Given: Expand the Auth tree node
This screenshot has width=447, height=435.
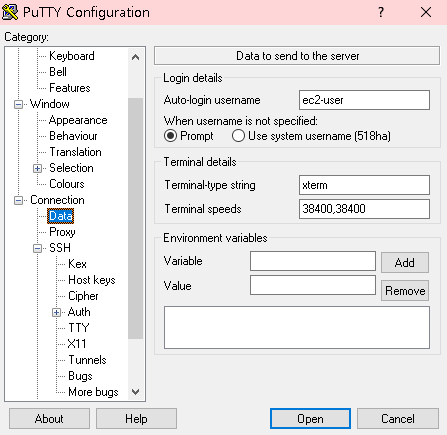Looking at the screenshot, I should tap(56, 312).
